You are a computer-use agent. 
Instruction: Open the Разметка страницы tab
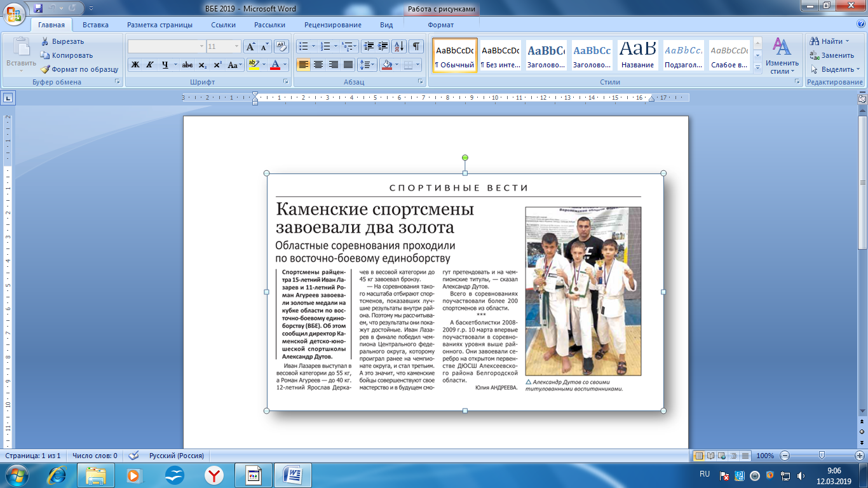(159, 25)
